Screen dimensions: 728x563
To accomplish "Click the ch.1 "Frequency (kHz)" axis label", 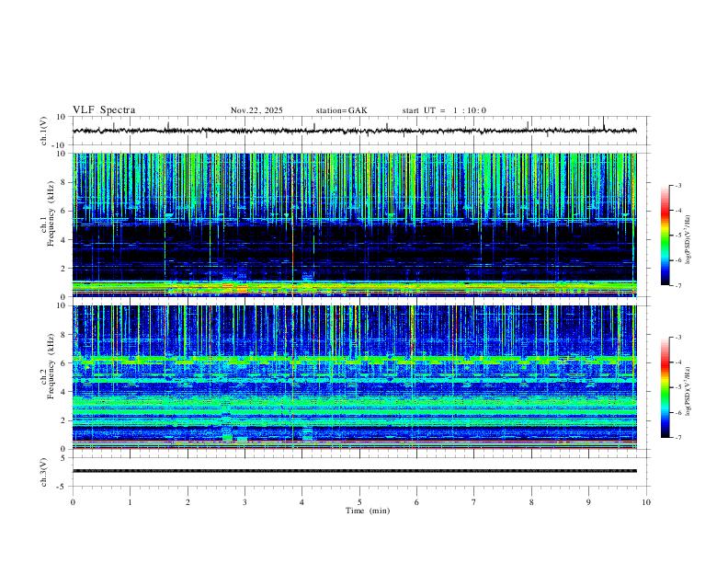I will [x=51, y=213].
